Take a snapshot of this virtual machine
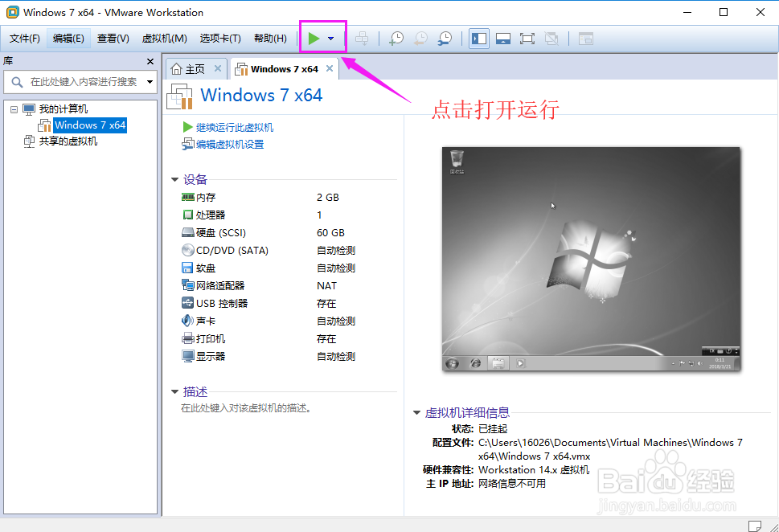 tap(396, 39)
